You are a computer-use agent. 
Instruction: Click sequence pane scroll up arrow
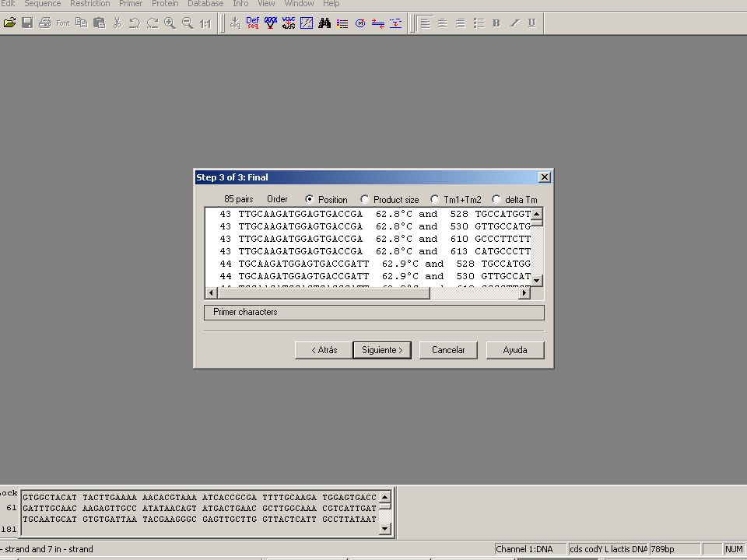point(385,497)
